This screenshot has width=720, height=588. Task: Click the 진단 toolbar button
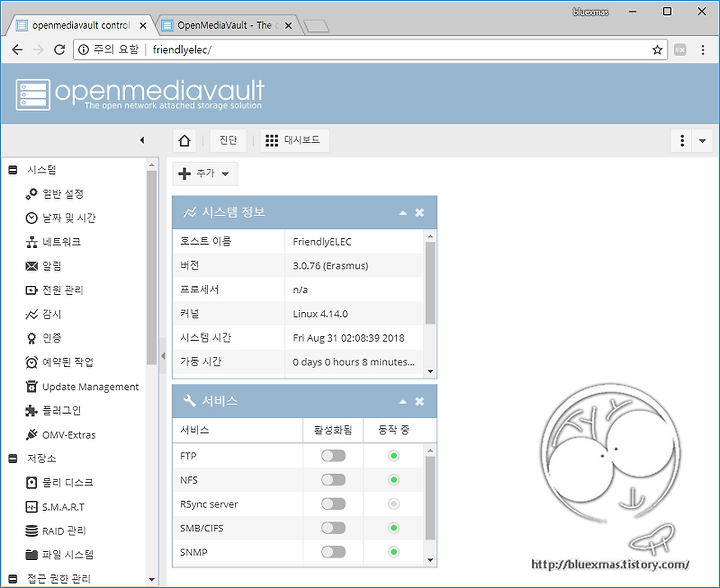(x=228, y=140)
